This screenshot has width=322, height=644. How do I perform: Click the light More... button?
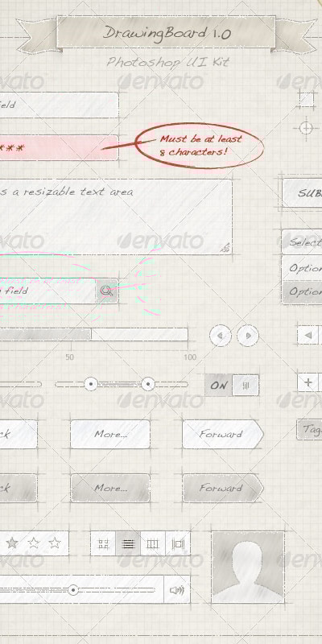[x=110, y=434]
